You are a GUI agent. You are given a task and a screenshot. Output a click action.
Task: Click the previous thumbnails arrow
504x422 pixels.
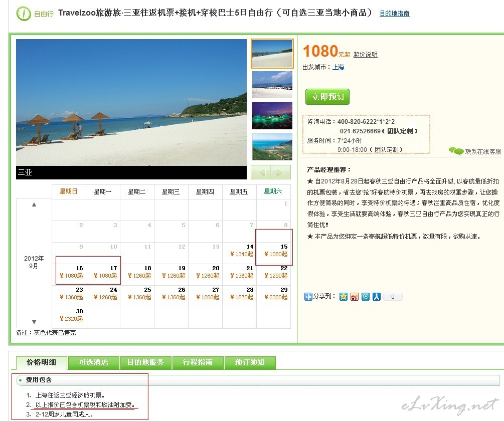pos(261,172)
